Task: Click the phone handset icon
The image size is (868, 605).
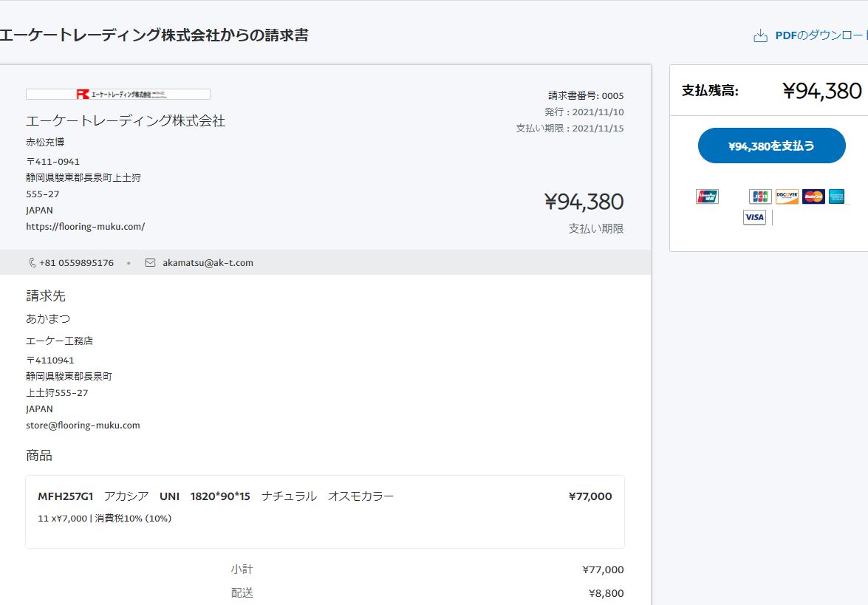Action: click(32, 262)
